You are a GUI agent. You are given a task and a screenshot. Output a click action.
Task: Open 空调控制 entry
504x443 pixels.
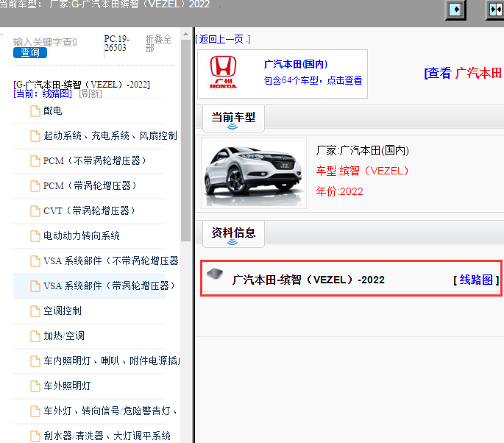pos(63,311)
